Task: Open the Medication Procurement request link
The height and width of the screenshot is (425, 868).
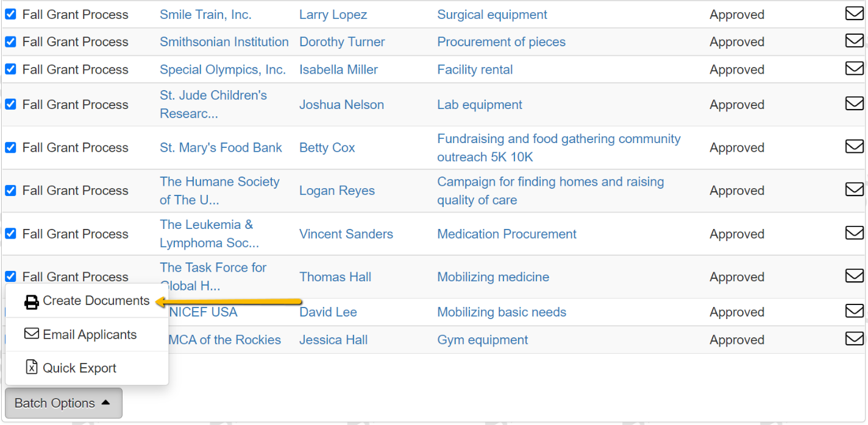Action: [507, 234]
